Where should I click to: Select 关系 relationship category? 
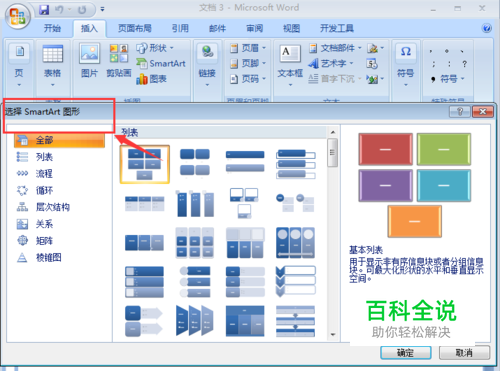(x=59, y=224)
